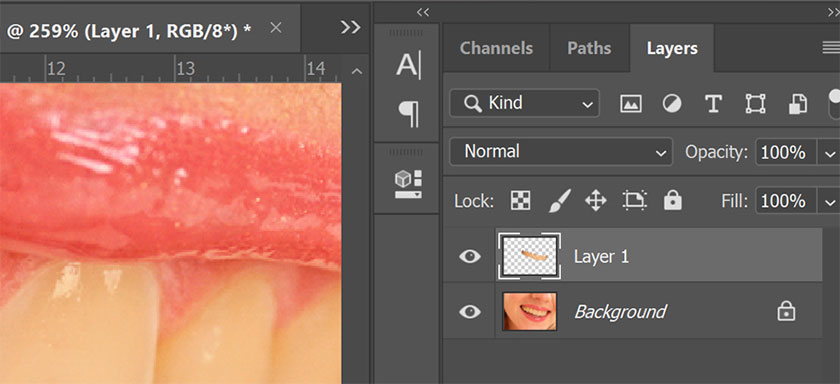Lock image pixels brush icon
Image resolution: width=840 pixels, height=384 pixels.
[560, 201]
